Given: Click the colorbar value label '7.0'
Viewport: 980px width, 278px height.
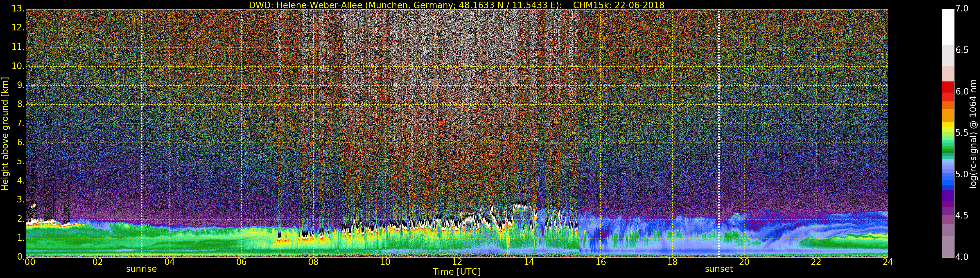Looking at the screenshot, I should pos(962,9).
